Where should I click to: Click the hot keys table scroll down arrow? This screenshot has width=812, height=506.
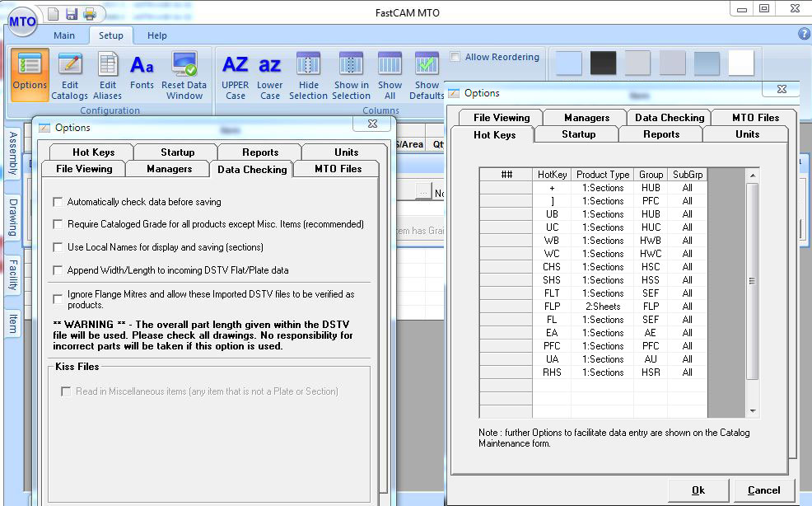point(753,411)
